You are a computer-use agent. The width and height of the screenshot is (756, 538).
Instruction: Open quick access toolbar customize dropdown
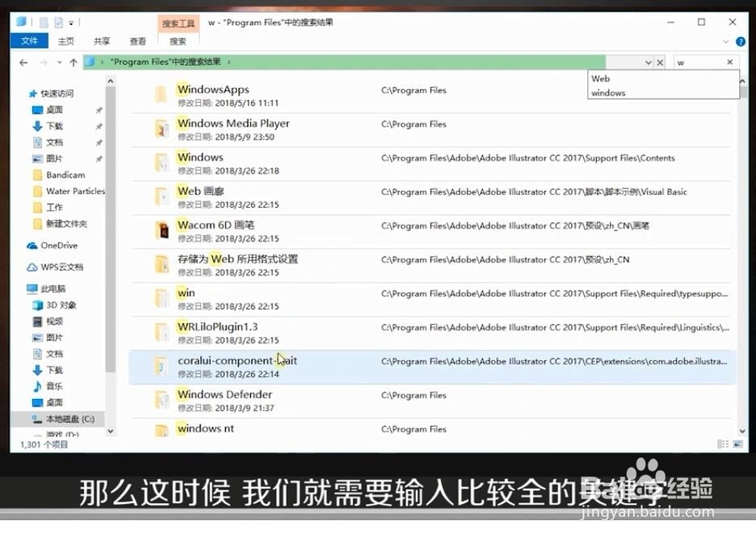tap(71, 23)
